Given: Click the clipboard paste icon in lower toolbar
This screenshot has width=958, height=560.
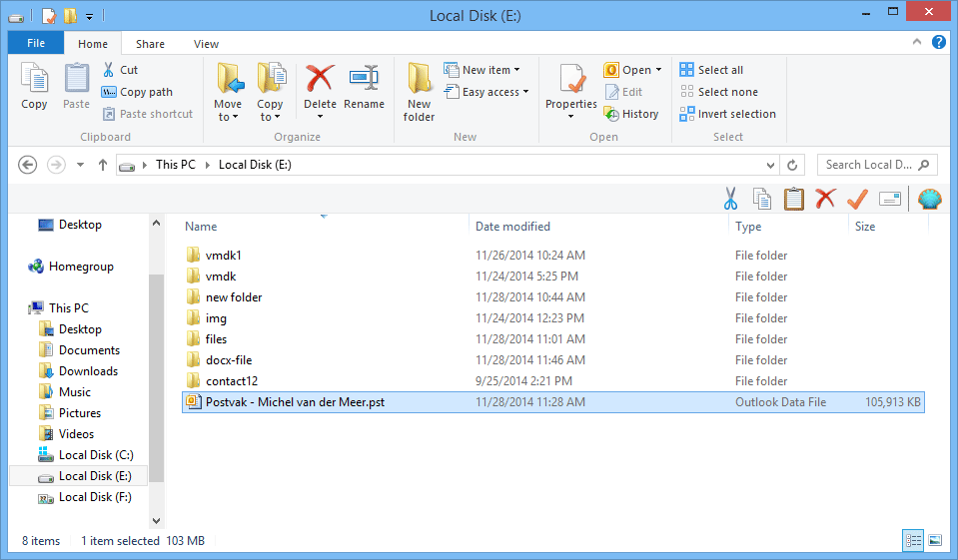Looking at the screenshot, I should click(793, 199).
